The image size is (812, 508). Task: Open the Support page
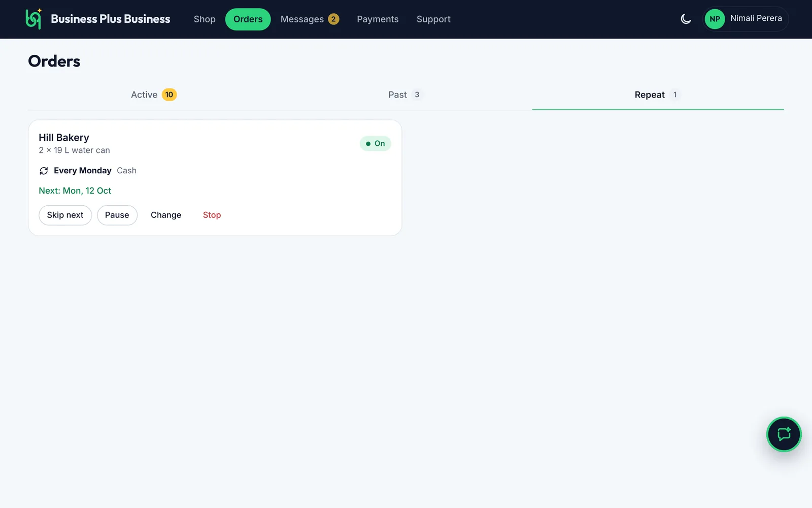(x=433, y=19)
